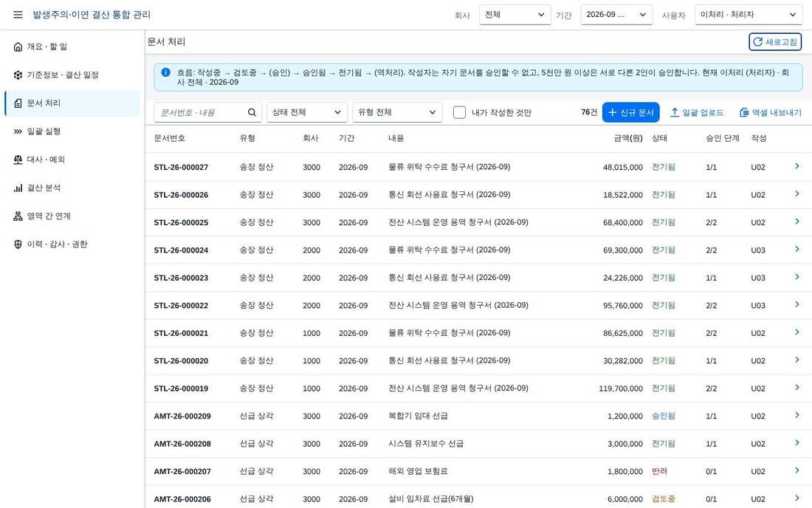
Task: Go to 영역 간 연계 in sidebar
Action: pyautogui.click(x=72, y=216)
